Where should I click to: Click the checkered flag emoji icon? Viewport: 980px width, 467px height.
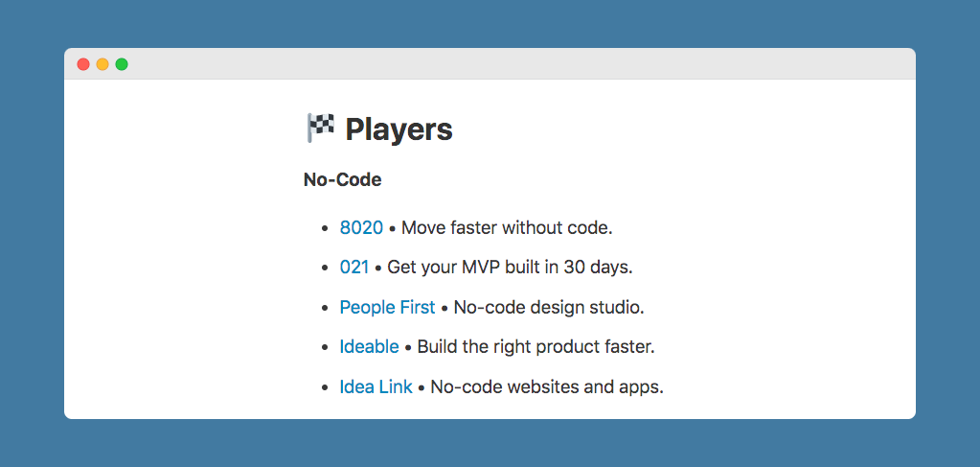(320, 128)
